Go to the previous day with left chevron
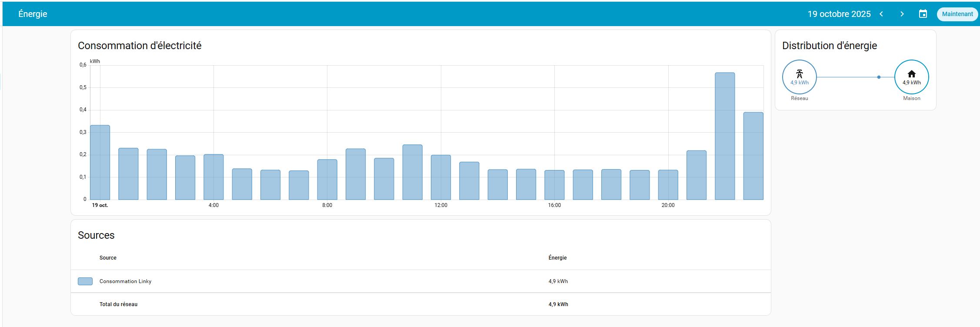980x327 pixels. tap(881, 14)
